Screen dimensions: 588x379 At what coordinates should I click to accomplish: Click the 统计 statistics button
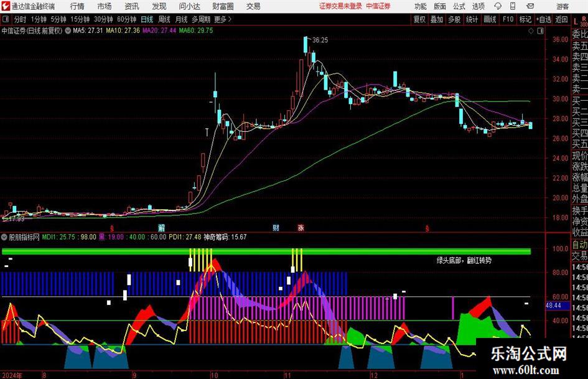coord(472,19)
